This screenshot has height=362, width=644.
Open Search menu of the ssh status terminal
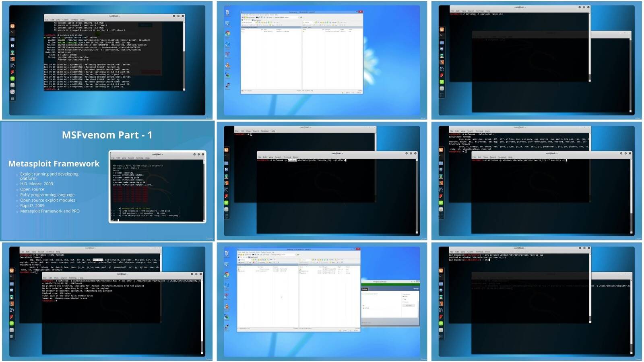point(65,20)
